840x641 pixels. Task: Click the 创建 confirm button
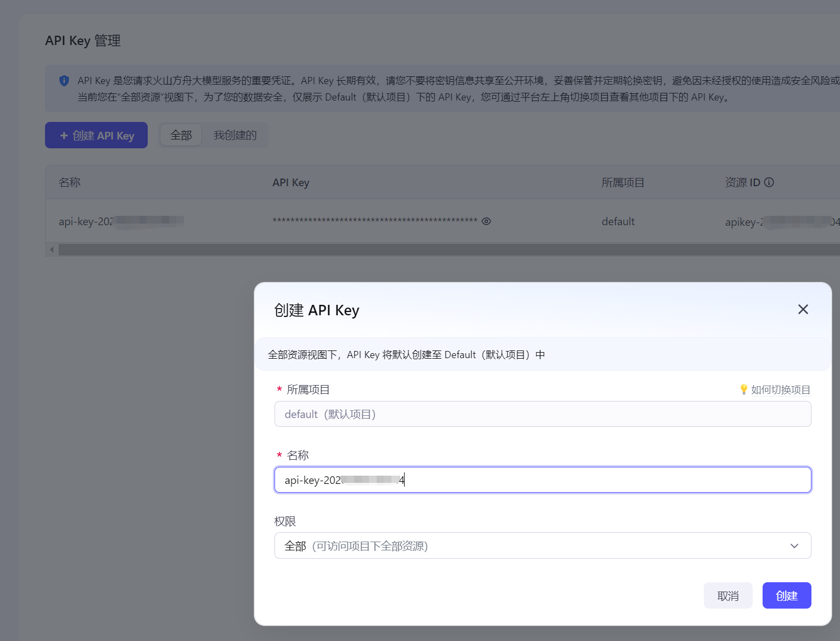tap(787, 595)
